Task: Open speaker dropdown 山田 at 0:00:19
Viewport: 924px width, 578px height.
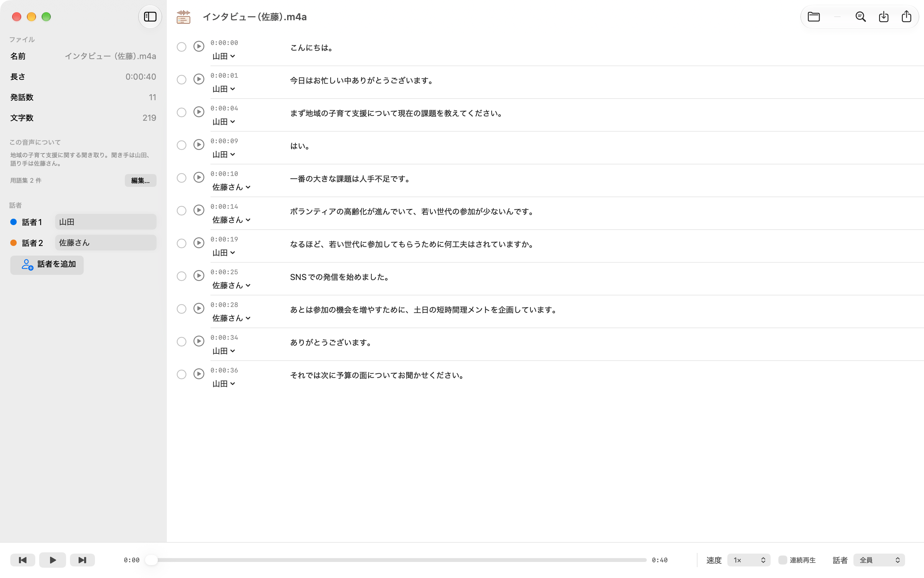Action: [x=224, y=253]
